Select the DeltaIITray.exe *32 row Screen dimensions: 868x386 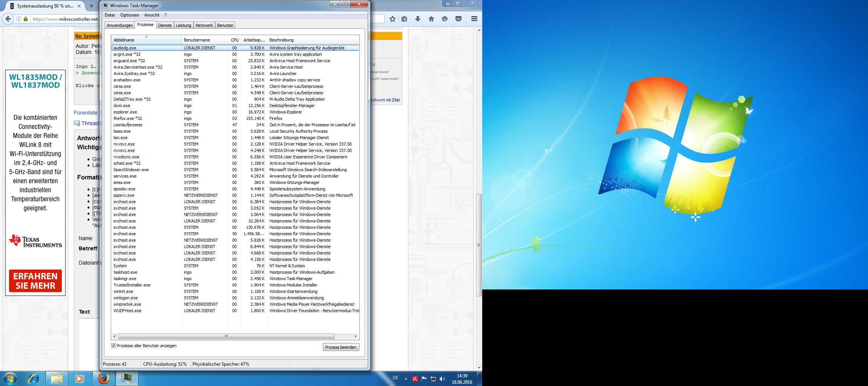pos(235,99)
